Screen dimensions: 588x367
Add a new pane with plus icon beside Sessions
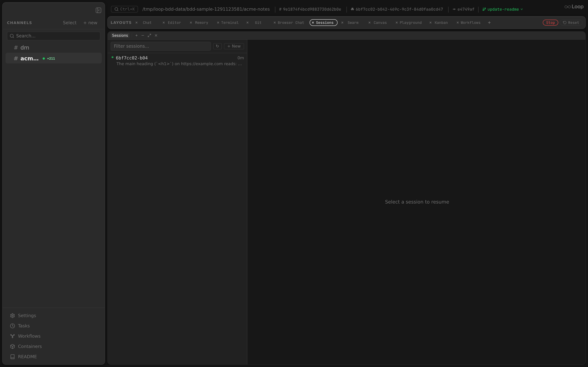[137, 35]
